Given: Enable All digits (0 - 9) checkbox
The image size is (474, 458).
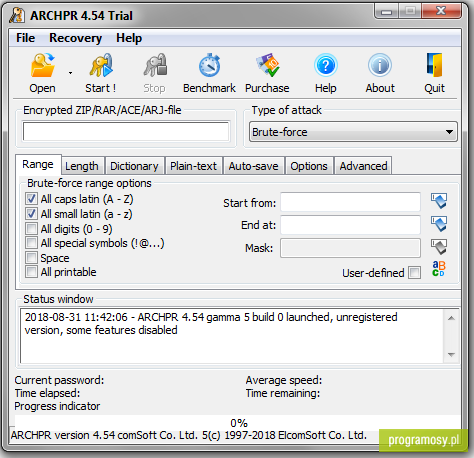Looking at the screenshot, I should coord(31,229).
